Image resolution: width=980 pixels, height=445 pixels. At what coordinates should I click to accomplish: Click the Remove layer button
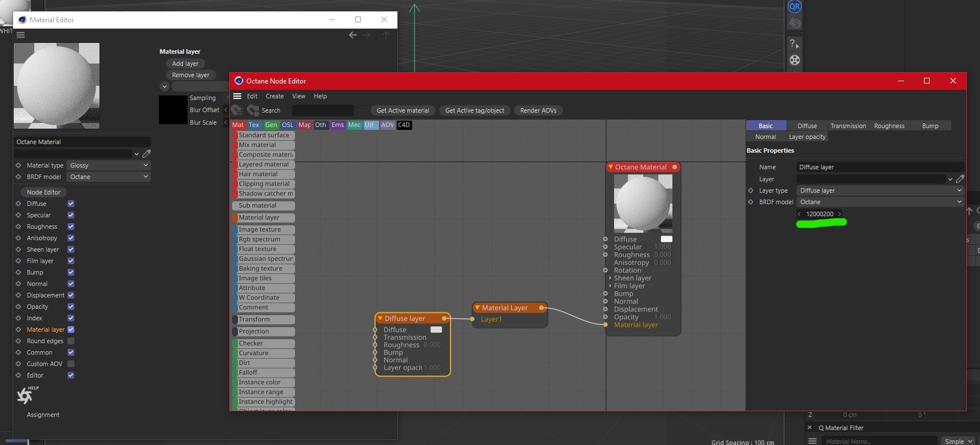tap(191, 75)
